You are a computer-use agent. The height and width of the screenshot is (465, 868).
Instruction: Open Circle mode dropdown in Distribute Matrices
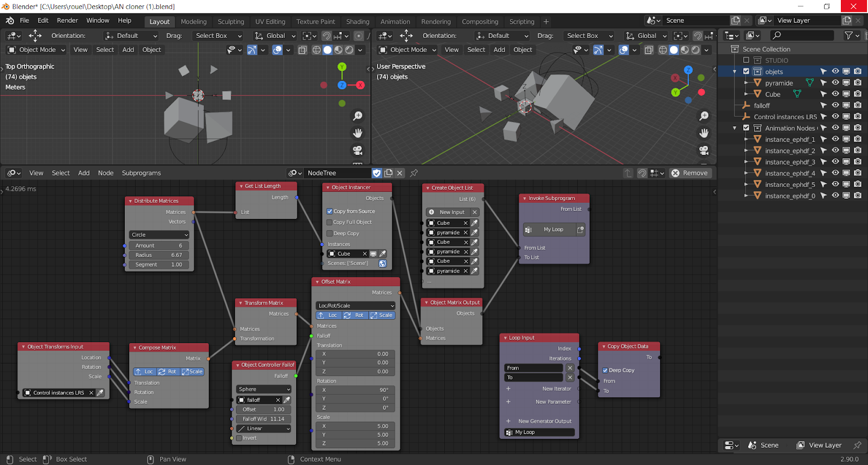(159, 235)
